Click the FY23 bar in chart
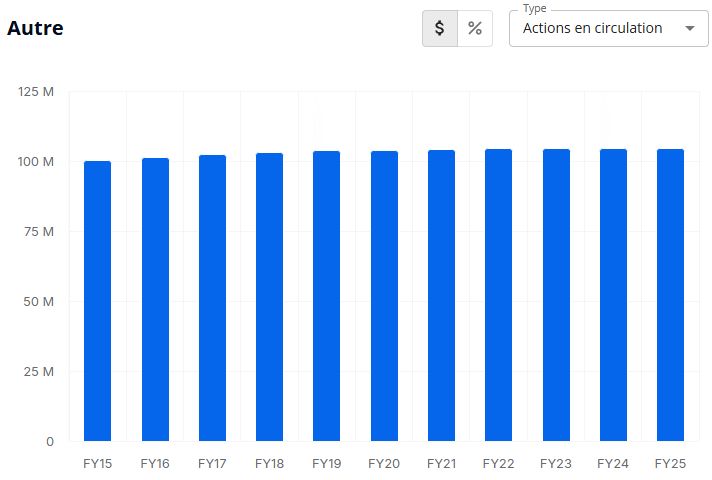This screenshot has height=480, width=712. click(556, 295)
